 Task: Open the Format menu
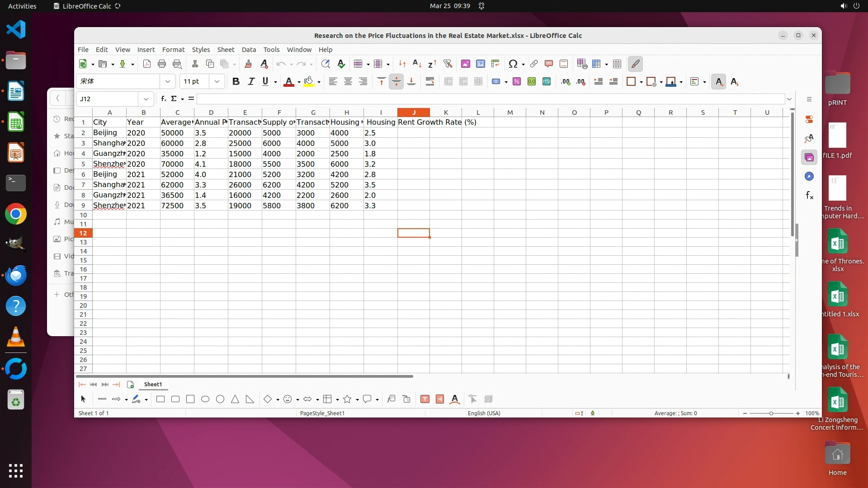(173, 50)
